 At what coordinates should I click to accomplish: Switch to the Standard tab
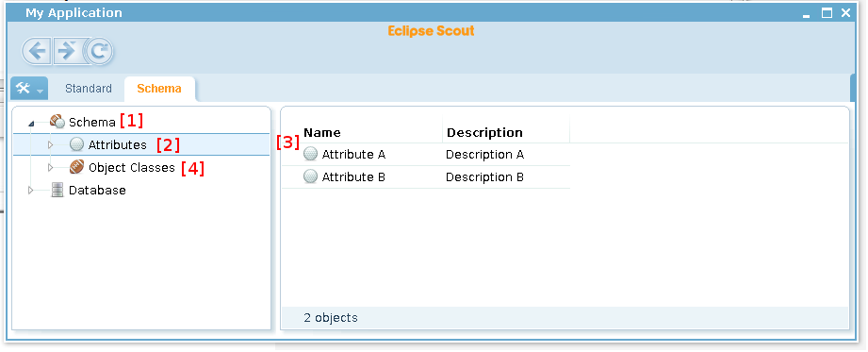[88, 89]
